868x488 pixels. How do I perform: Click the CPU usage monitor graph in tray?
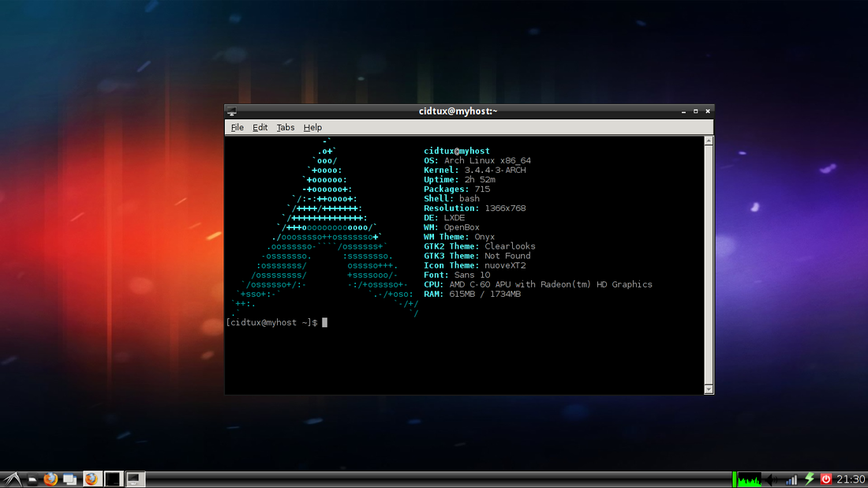[x=751, y=479]
